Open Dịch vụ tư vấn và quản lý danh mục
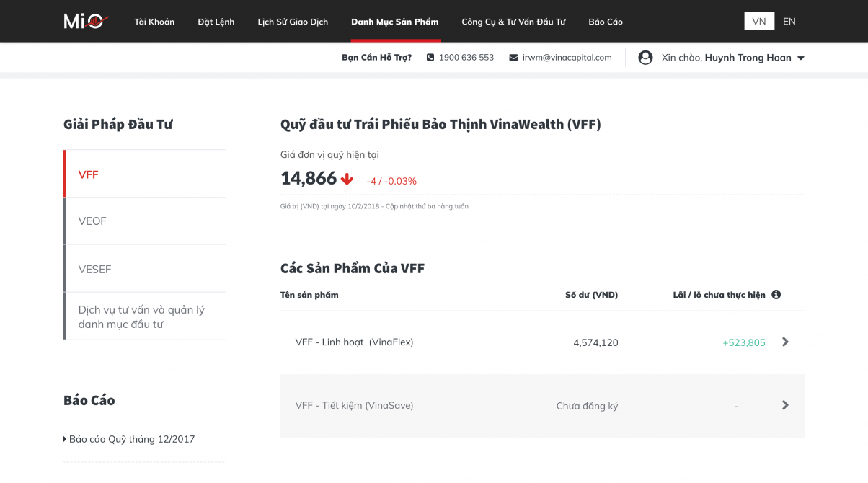The image size is (868, 483). (x=141, y=316)
